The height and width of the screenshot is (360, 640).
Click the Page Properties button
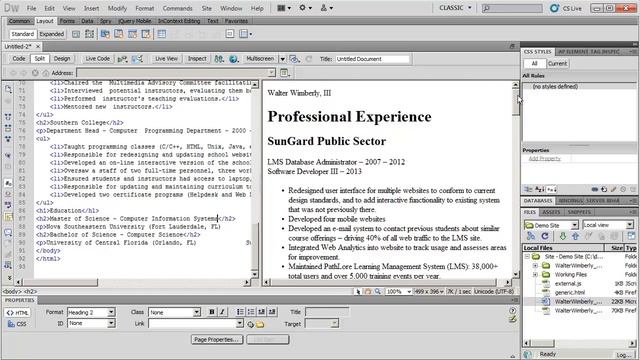(216, 340)
